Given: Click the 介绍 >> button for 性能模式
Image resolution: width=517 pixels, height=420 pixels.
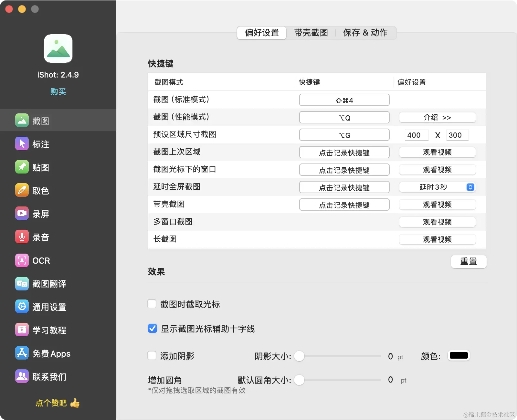Looking at the screenshot, I should coord(438,117).
